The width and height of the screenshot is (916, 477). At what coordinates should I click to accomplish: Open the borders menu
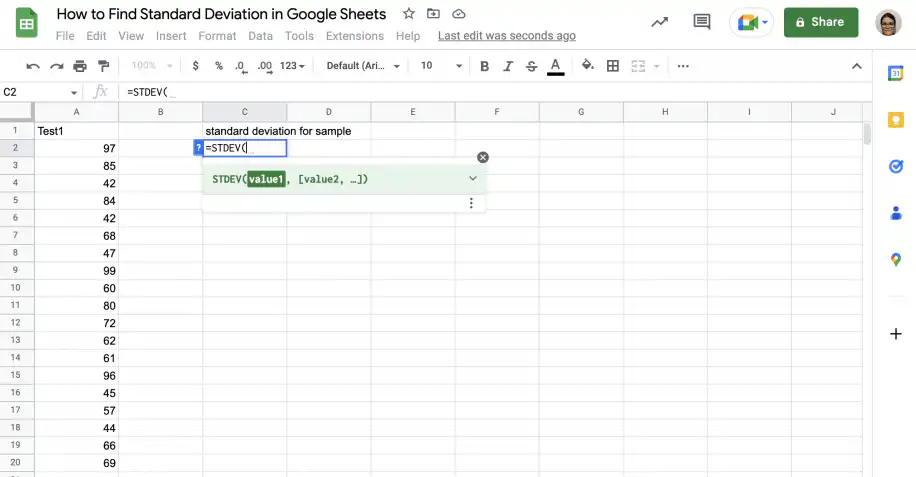pyautogui.click(x=613, y=66)
